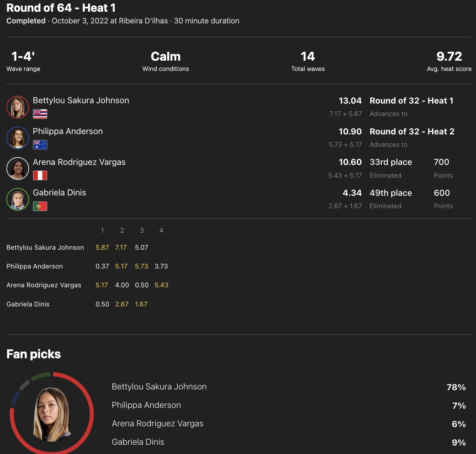Select the 33rd place result
The width and height of the screenshot is (476, 454).
(x=391, y=162)
